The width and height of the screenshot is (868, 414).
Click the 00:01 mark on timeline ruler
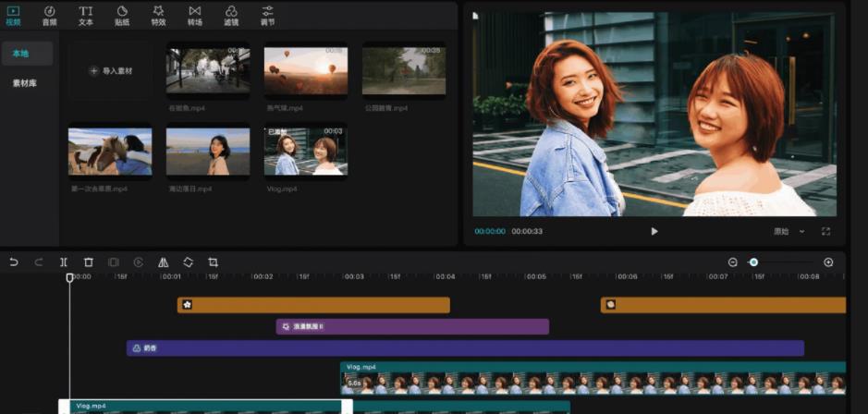click(172, 276)
